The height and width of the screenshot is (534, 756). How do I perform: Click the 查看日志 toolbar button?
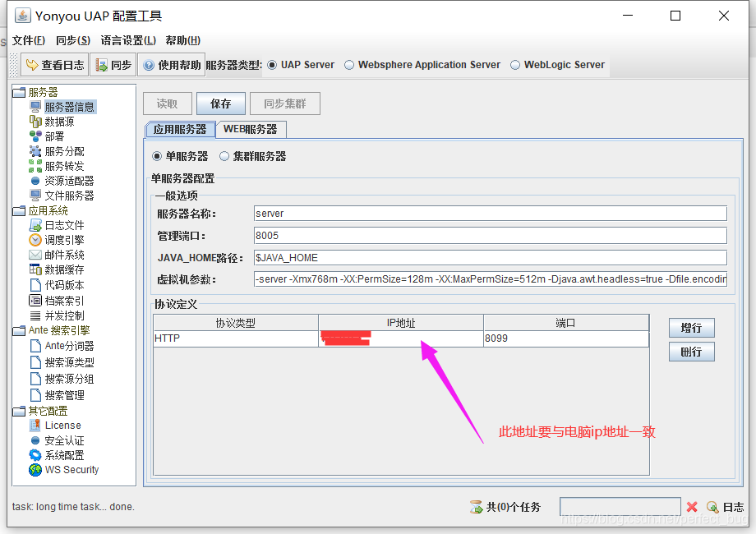click(54, 65)
